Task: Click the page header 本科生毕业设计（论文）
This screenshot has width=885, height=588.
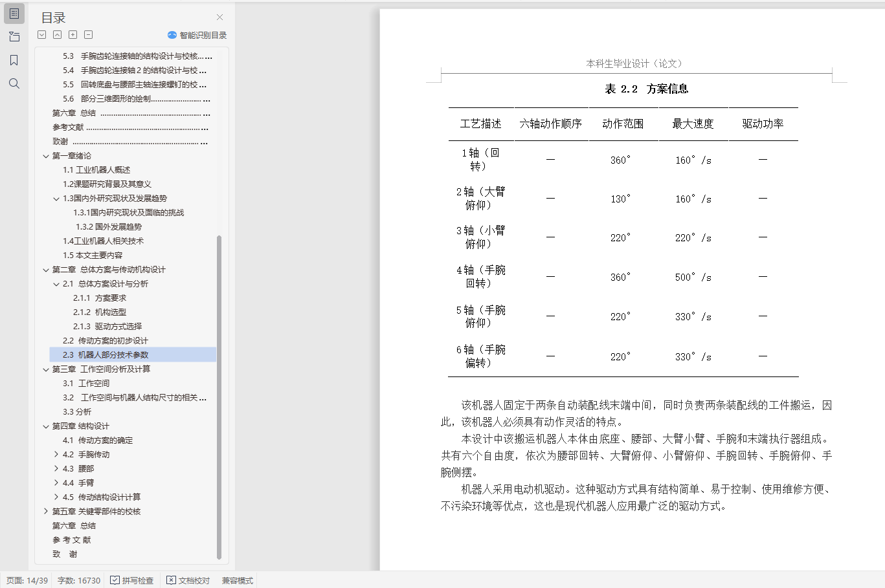Action: coord(634,63)
